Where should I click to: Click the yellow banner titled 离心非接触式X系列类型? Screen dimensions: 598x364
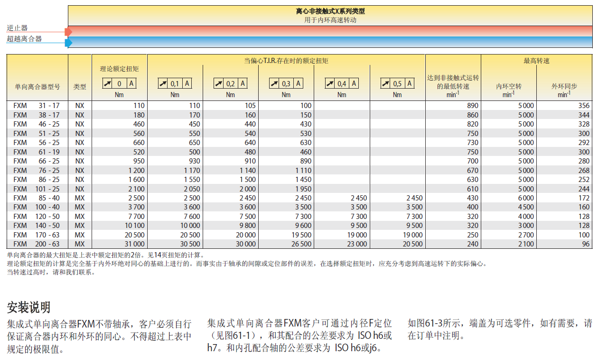330,16
